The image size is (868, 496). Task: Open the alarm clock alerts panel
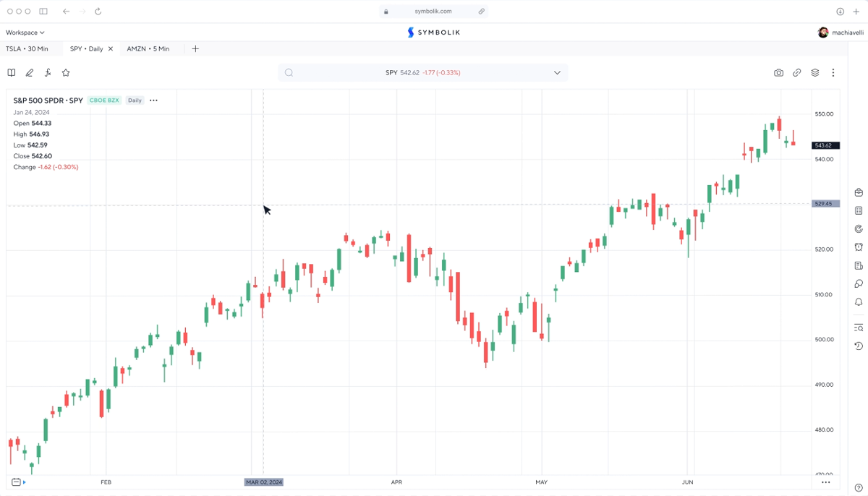tap(859, 247)
